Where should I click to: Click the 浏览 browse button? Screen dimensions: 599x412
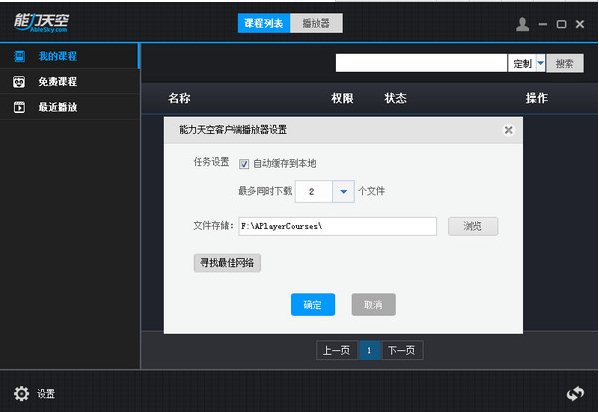473,226
